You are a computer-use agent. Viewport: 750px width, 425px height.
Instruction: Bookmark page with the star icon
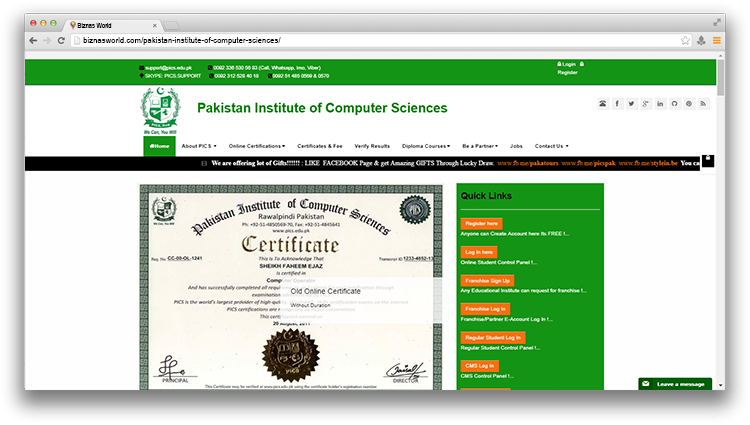point(685,40)
